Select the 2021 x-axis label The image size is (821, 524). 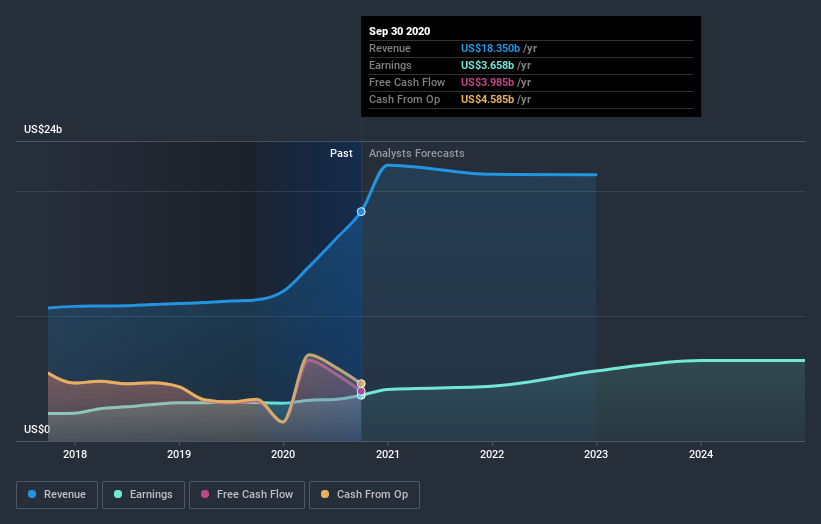tap(388, 454)
